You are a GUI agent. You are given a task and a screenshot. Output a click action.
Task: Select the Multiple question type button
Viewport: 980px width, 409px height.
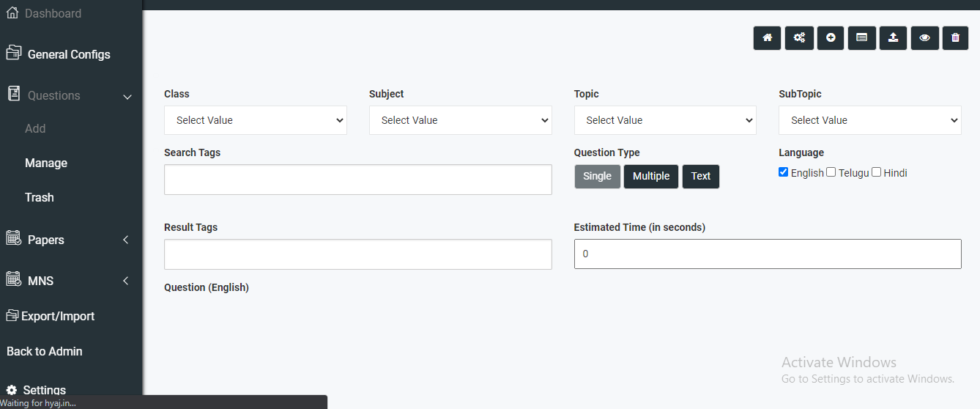[651, 176]
